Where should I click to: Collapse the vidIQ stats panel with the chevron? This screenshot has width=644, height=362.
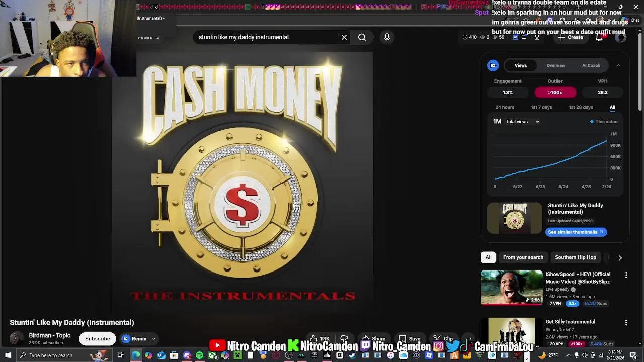click(618, 65)
